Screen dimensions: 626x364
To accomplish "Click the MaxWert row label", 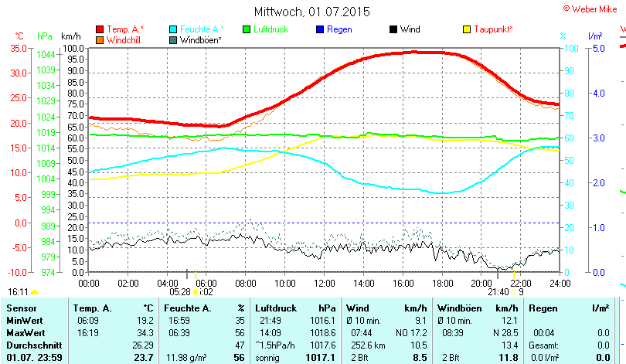I will 25,332.
